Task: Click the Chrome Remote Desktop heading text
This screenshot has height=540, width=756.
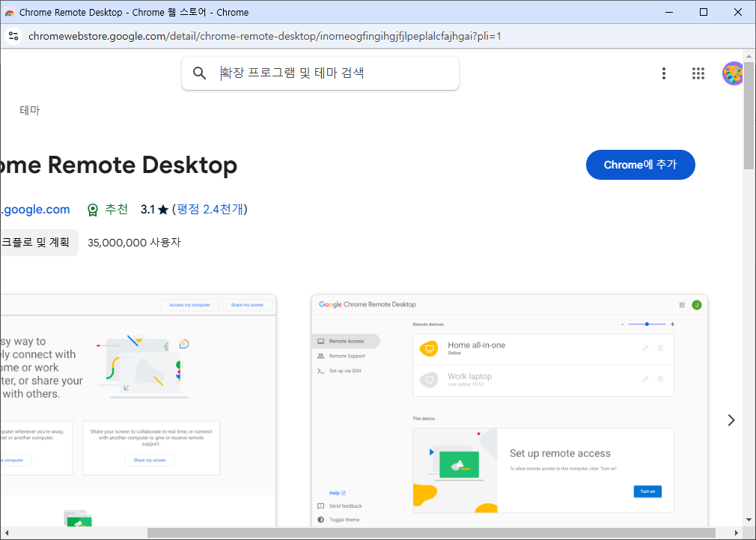Action: 118,165
